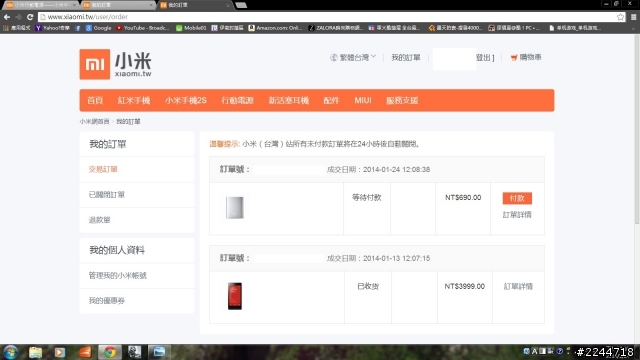Click the Chrome icon in the taskbar
Viewport: 640px width, 360px height.
coord(109,352)
